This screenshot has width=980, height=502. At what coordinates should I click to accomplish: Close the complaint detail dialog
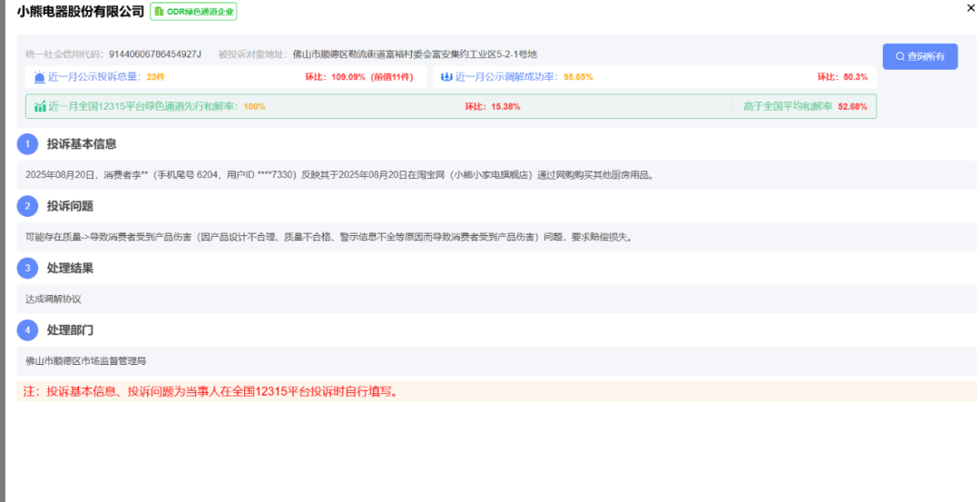[x=971, y=7]
